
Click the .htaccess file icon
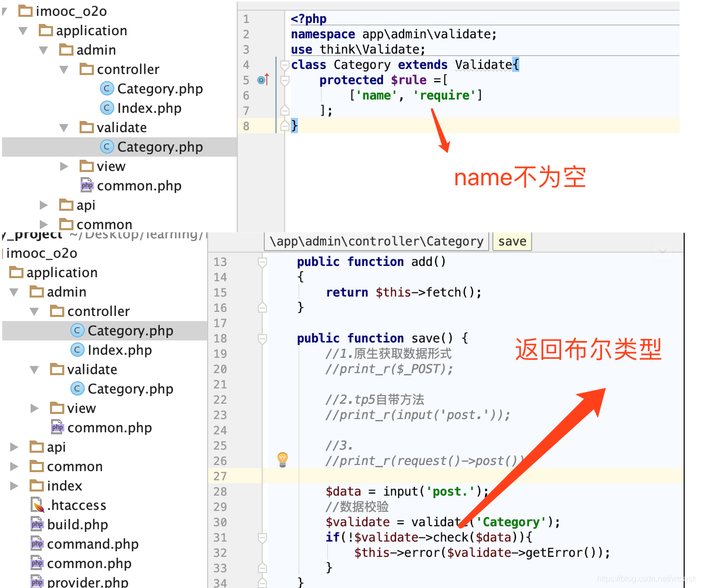38,505
